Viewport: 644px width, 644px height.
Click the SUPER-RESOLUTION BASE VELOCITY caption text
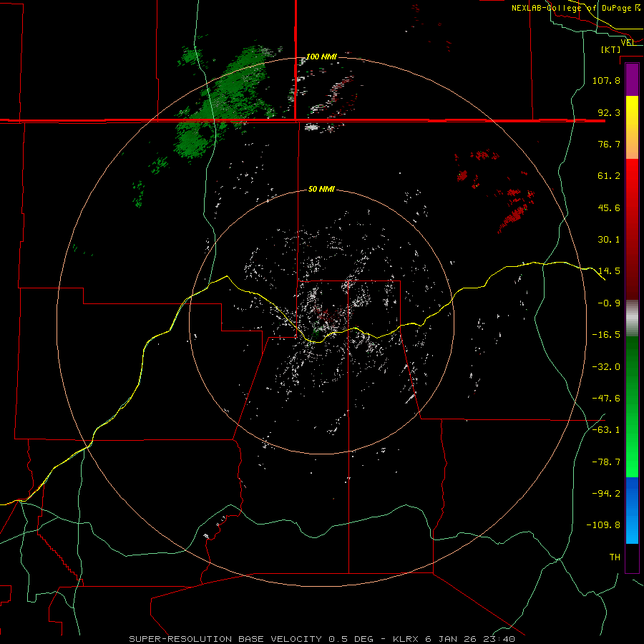(x=225, y=639)
